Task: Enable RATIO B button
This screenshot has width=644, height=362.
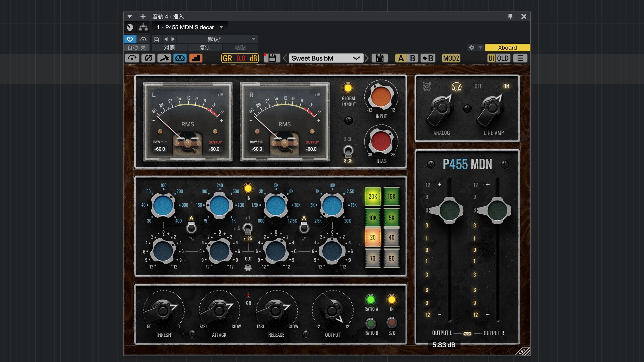Action: click(x=370, y=323)
